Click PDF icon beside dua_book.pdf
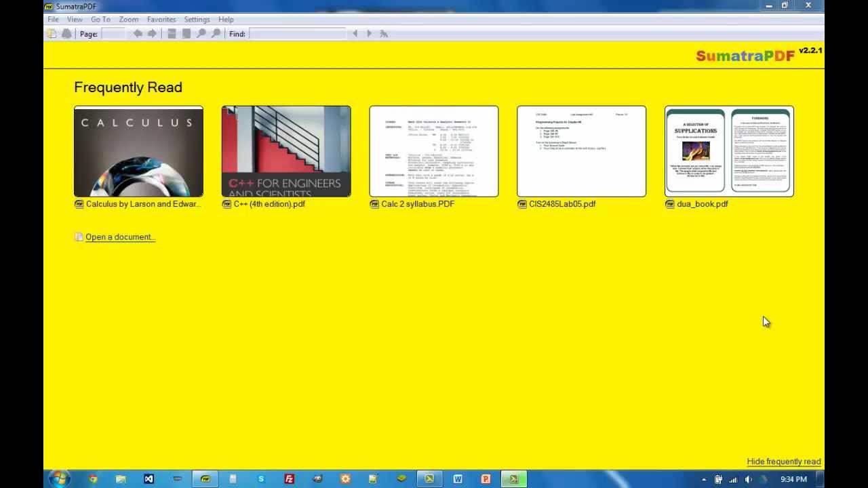 coord(669,204)
